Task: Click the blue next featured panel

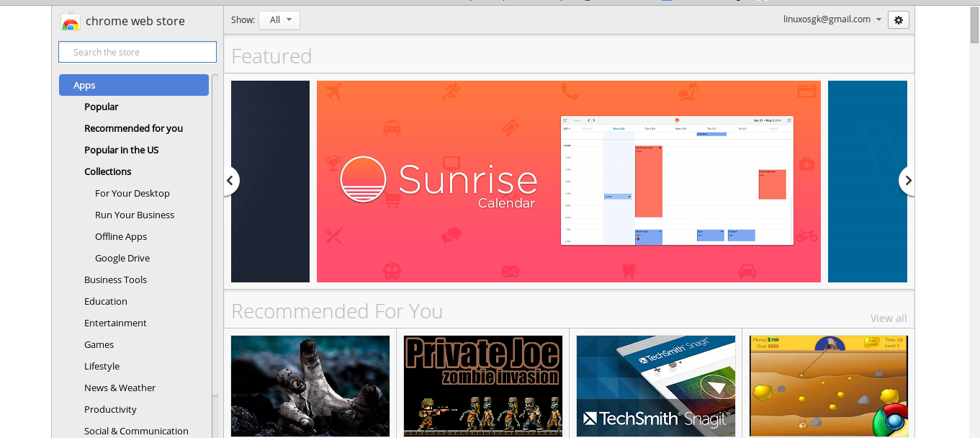Action: 868,182
